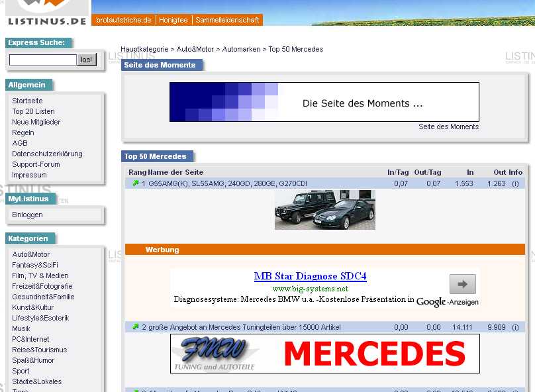
Task: Open the Honigfee tab
Action: point(173,20)
